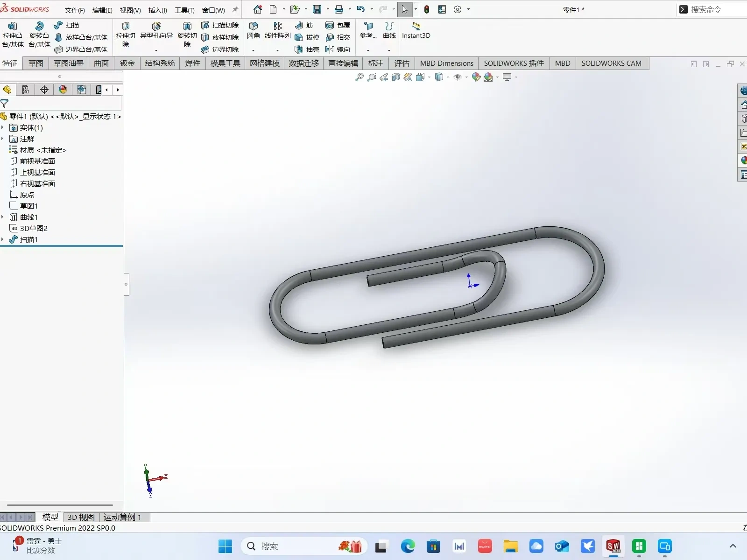Expand the 实体(1) folder in feature tree
This screenshot has width=747, height=560.
click(3, 127)
